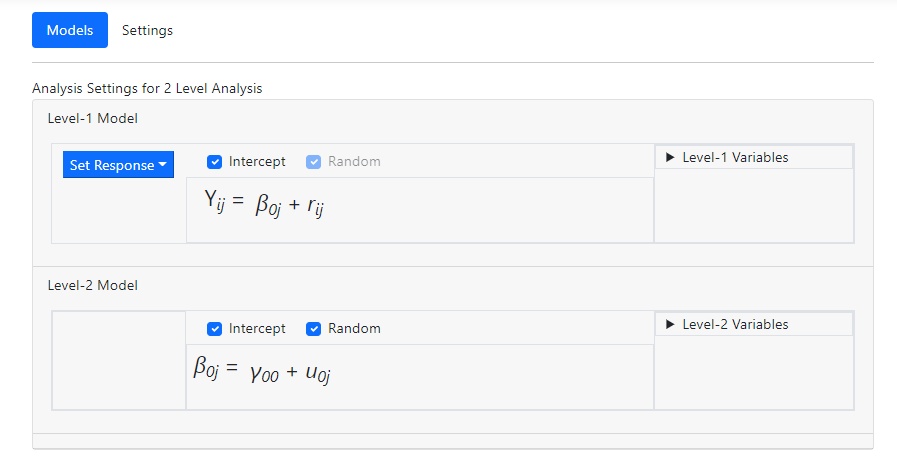The width and height of the screenshot is (897, 462).
Task: Switch to the Models tab
Action: click(69, 30)
